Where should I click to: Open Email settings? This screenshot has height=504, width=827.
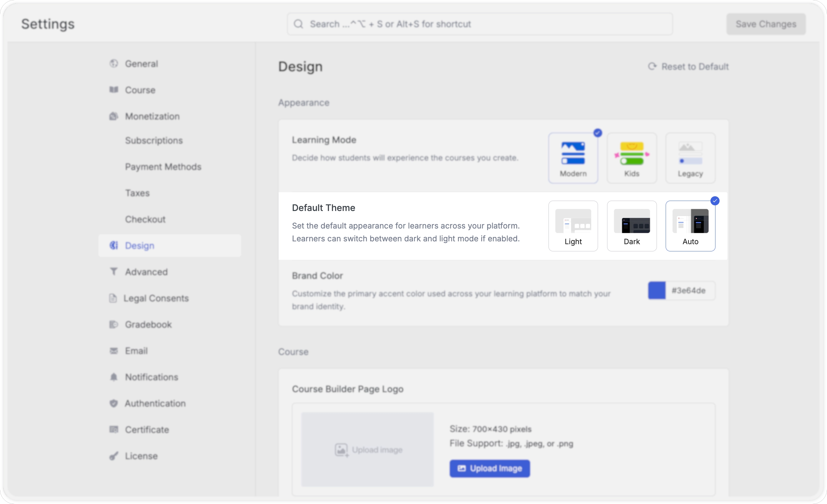[x=169, y=351]
